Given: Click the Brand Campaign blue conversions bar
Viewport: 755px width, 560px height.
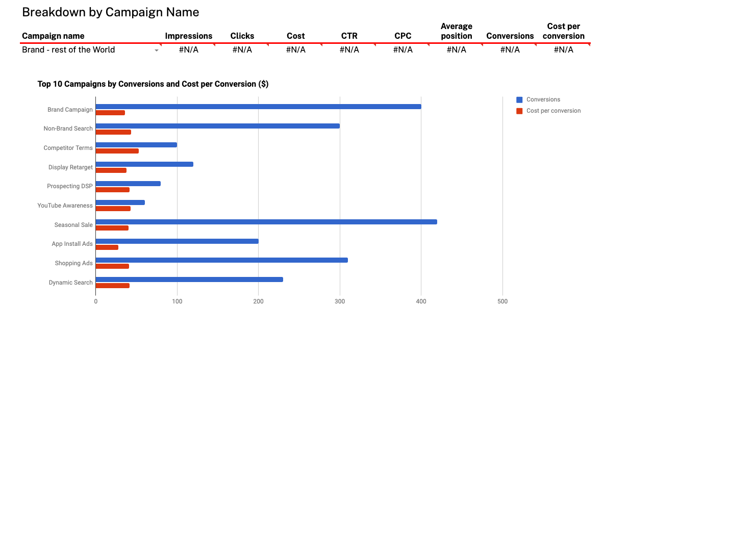Looking at the screenshot, I should (258, 107).
